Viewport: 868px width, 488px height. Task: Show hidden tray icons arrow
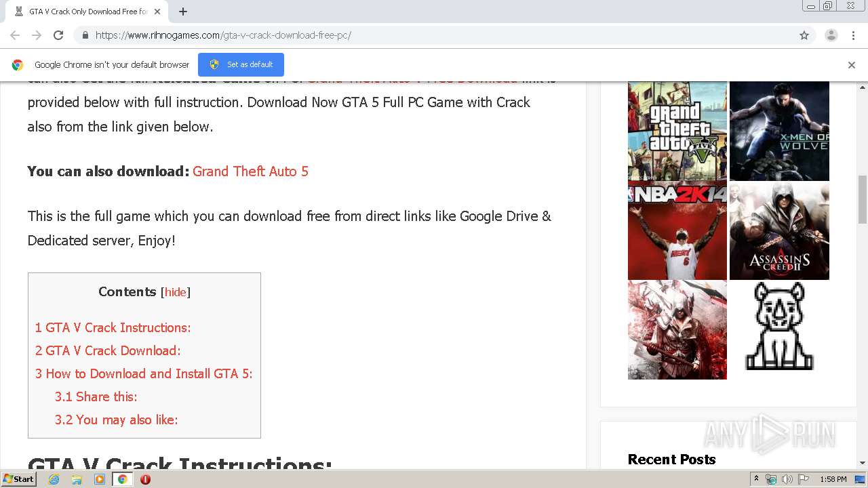point(757,479)
